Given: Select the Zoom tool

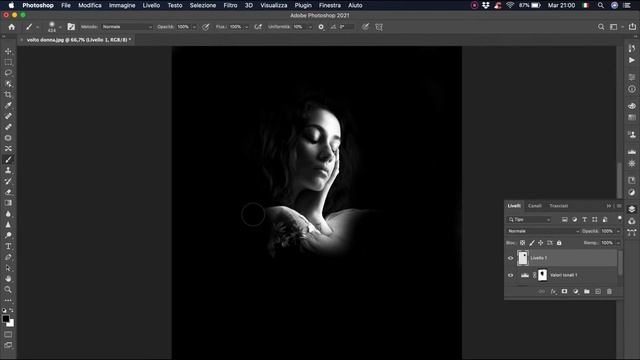Looking at the screenshot, I should tap(8, 289).
